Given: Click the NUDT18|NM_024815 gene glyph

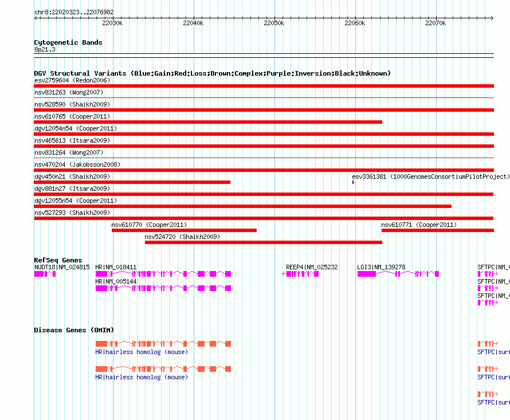Looking at the screenshot, I should click(x=45, y=274).
